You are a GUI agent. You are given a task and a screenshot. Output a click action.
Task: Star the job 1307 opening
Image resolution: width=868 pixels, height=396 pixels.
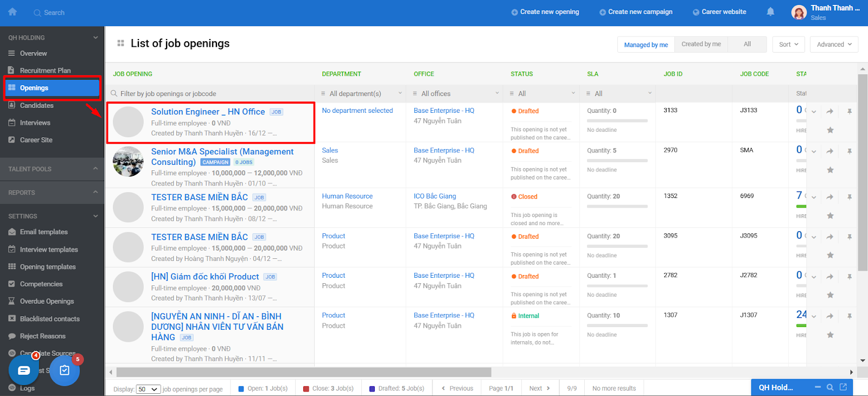tap(830, 335)
